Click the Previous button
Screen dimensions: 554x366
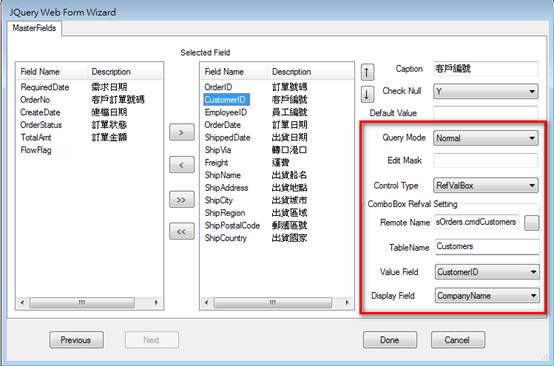(76, 340)
